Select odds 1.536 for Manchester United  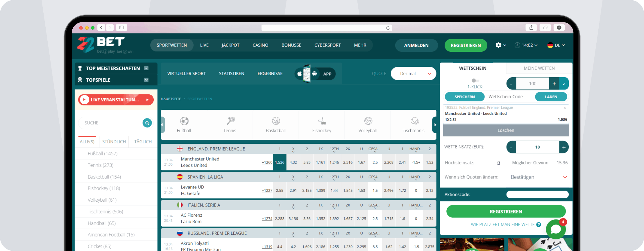pyautogui.click(x=280, y=162)
